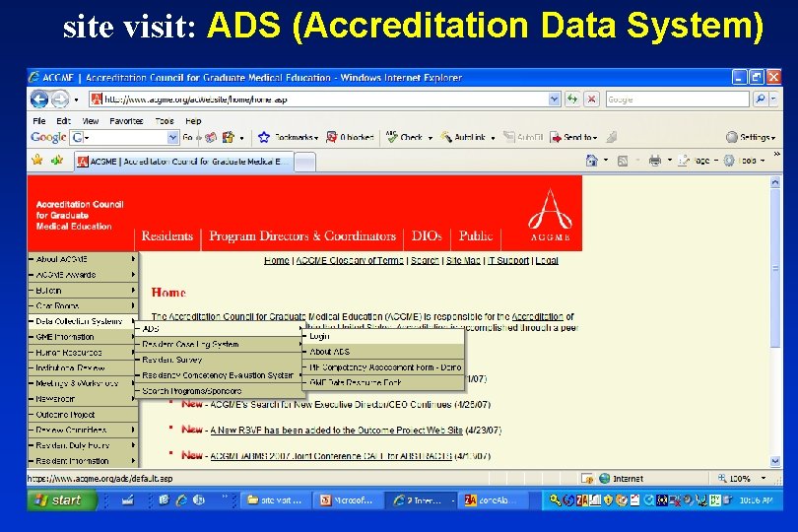This screenshot has height=532, width=798.
Task: Click the Public banner link
Action: (476, 235)
